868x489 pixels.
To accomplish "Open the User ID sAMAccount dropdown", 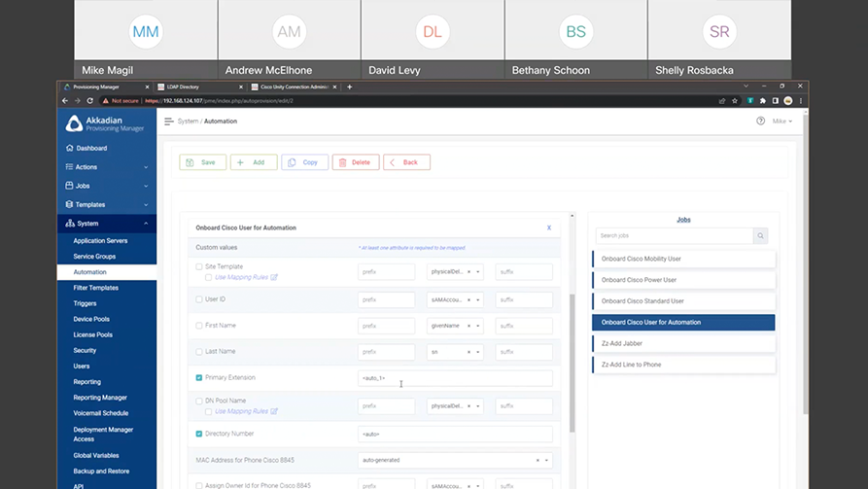I will click(455, 299).
